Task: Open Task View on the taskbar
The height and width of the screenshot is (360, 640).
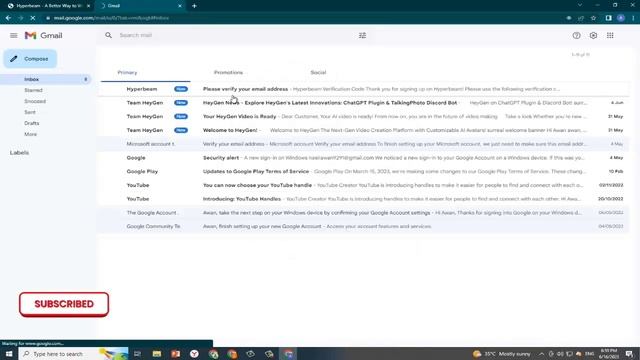Action: coord(138,354)
